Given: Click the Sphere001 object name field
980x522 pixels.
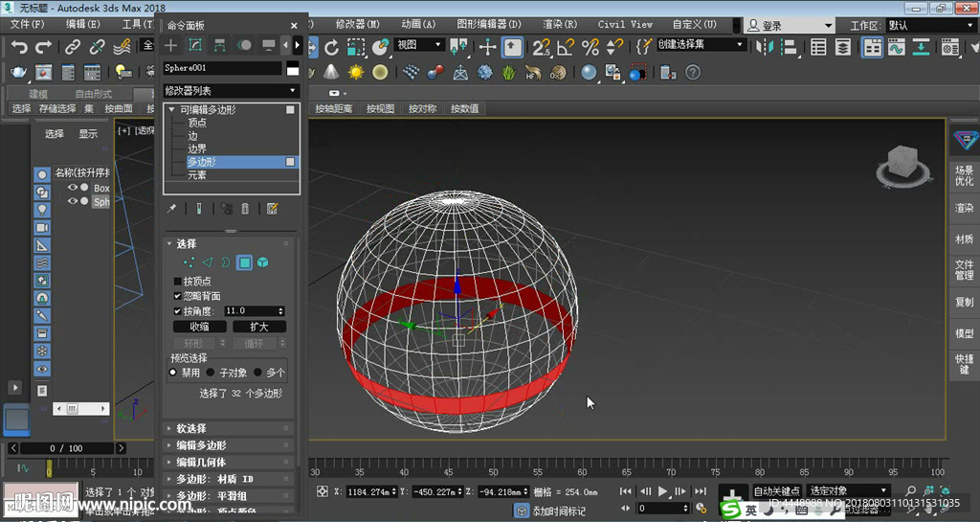Looking at the screenshot, I should [222, 68].
